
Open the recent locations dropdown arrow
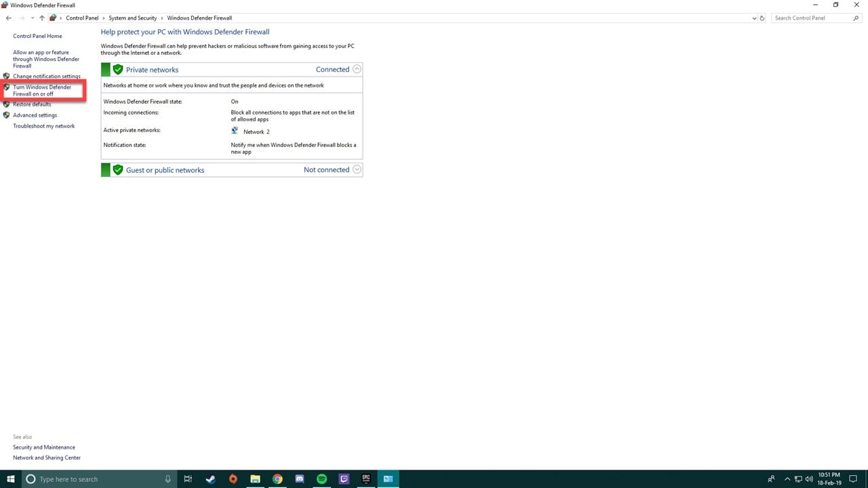point(33,18)
